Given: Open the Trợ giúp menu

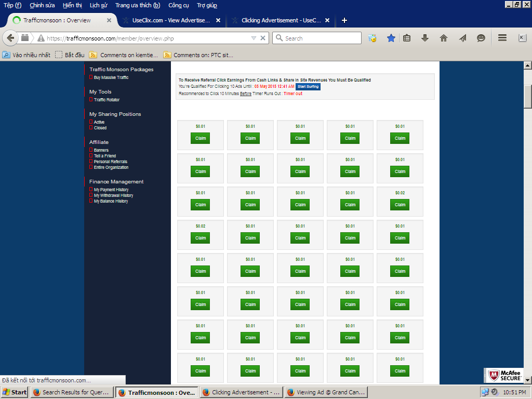Looking at the screenshot, I should coord(207,5).
